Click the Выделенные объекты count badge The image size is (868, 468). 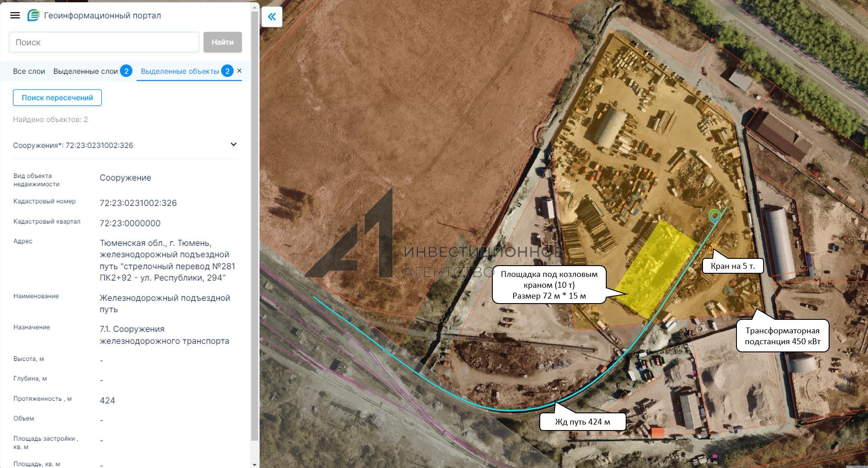(x=227, y=71)
